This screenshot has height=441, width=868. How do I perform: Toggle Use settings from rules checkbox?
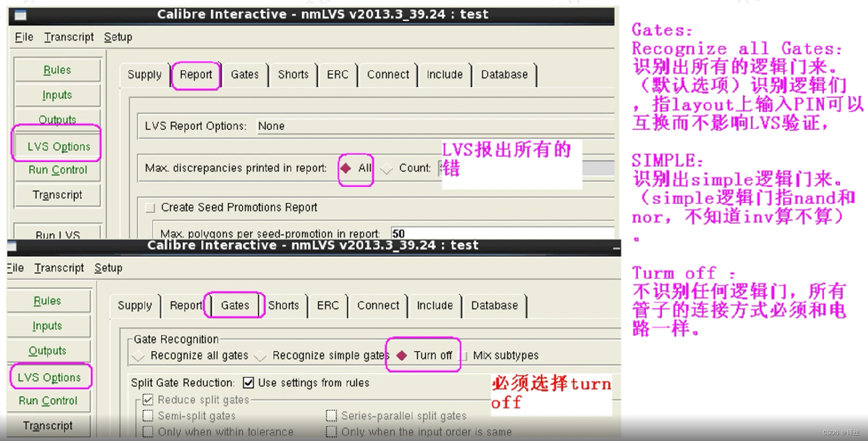pyautogui.click(x=248, y=383)
